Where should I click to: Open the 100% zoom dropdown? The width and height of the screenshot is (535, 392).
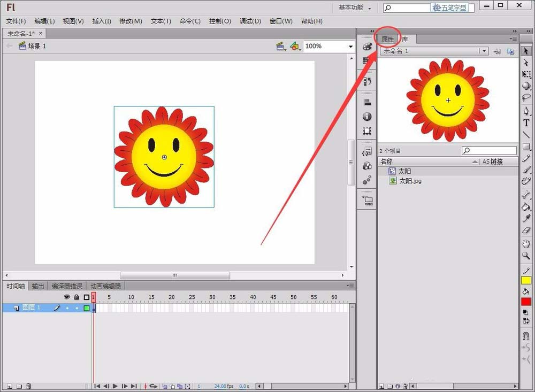[351, 47]
